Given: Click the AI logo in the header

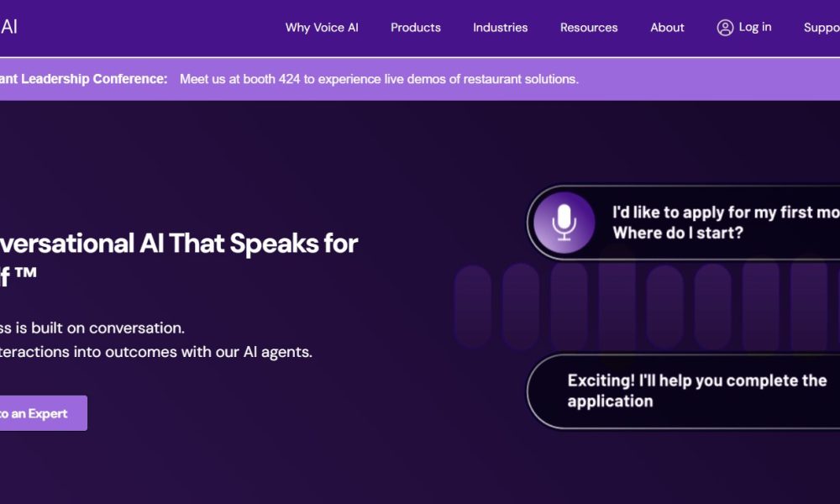Looking at the screenshot, I should (9, 27).
